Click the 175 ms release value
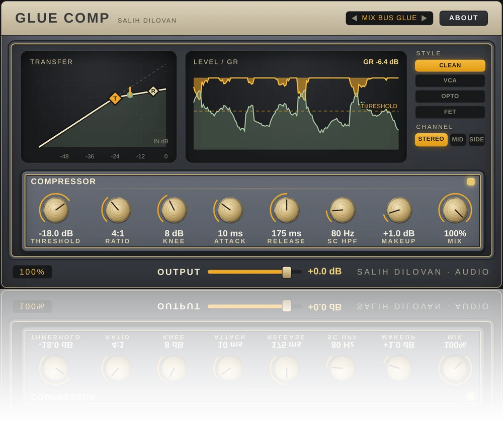Image resolution: width=503 pixels, height=448 pixels. click(287, 233)
